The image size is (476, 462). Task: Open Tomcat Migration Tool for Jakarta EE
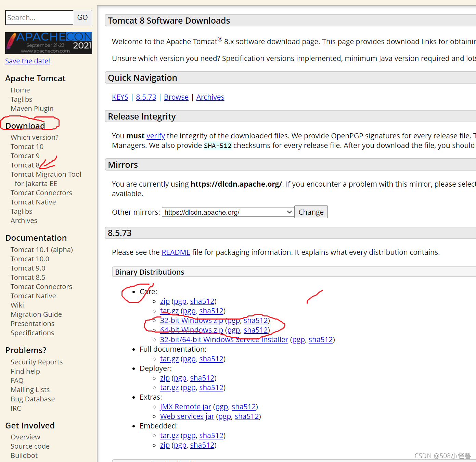[x=46, y=179]
